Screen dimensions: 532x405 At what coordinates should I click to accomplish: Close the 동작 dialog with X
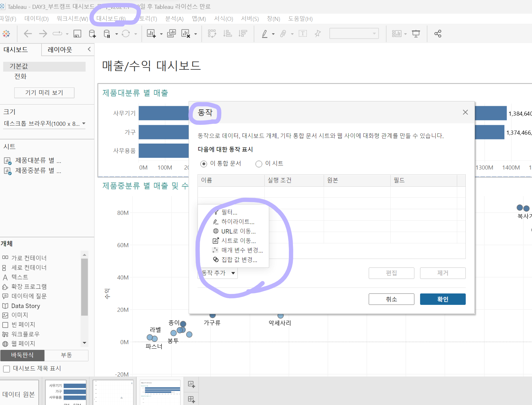(x=465, y=112)
